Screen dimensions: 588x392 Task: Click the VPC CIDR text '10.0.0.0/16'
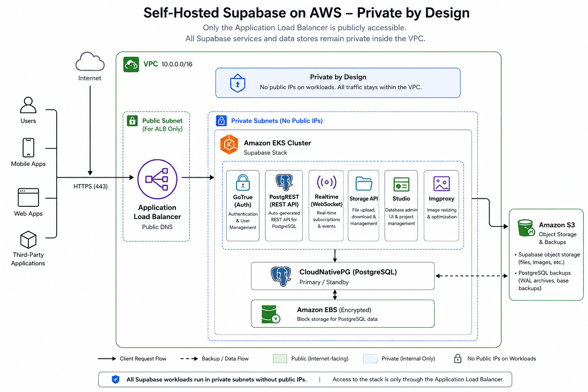tap(177, 64)
